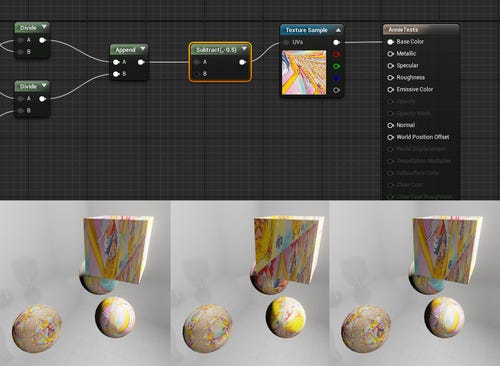The image size is (500, 366).
Task: Click the lower Divide node's A input pin
Action: [x=21, y=99]
